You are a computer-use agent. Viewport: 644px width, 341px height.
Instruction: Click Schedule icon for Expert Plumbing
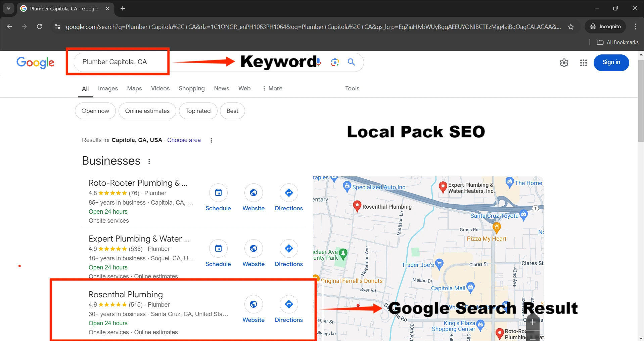click(x=218, y=248)
